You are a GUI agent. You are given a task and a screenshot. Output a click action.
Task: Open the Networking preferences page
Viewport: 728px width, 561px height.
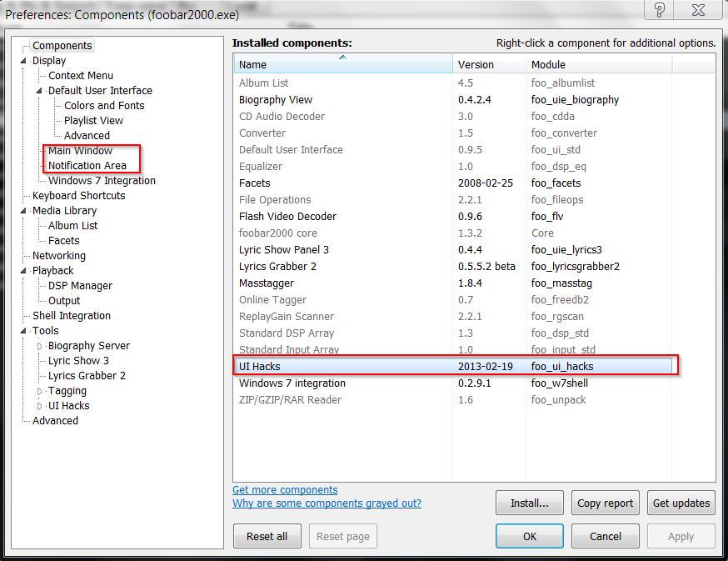[x=59, y=256]
